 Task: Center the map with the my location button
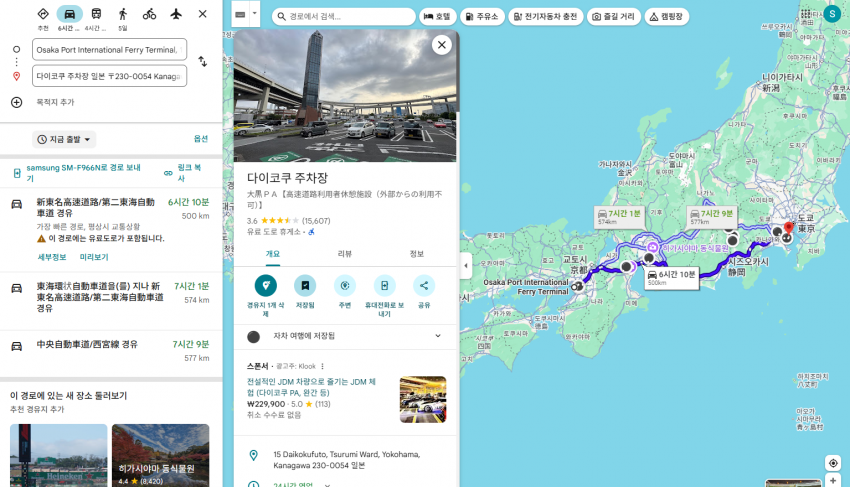833,463
